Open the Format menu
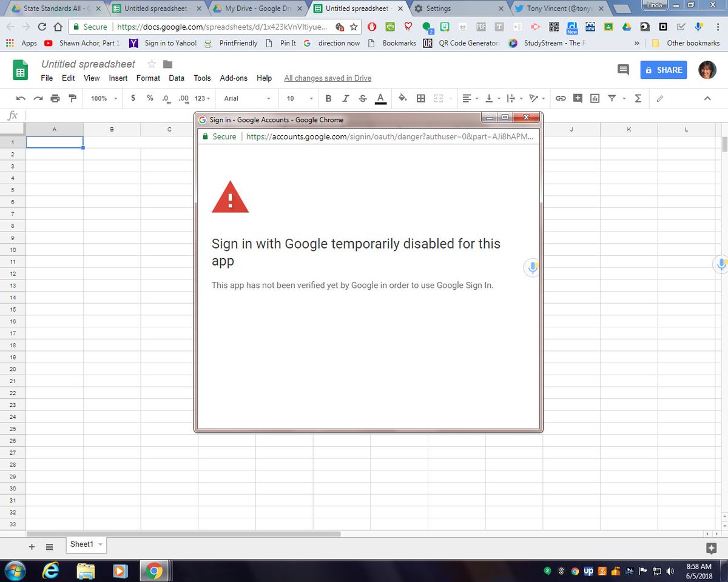 tap(148, 78)
